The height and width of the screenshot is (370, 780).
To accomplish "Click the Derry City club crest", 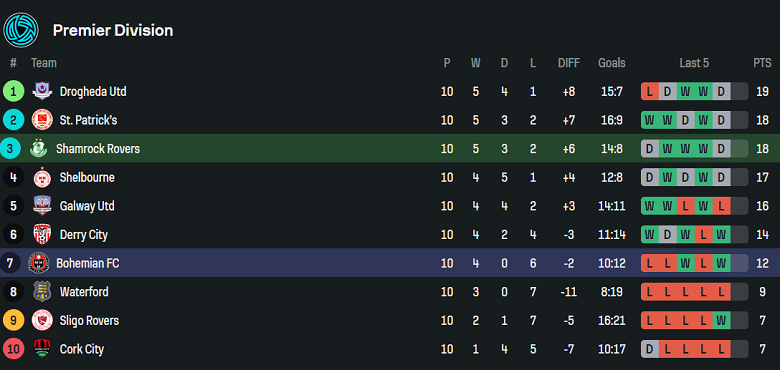I will click(x=42, y=234).
